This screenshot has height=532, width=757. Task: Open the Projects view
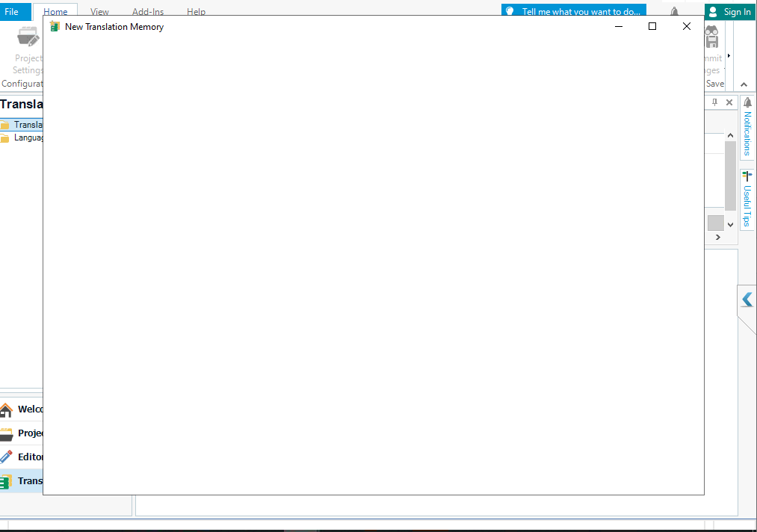22,433
